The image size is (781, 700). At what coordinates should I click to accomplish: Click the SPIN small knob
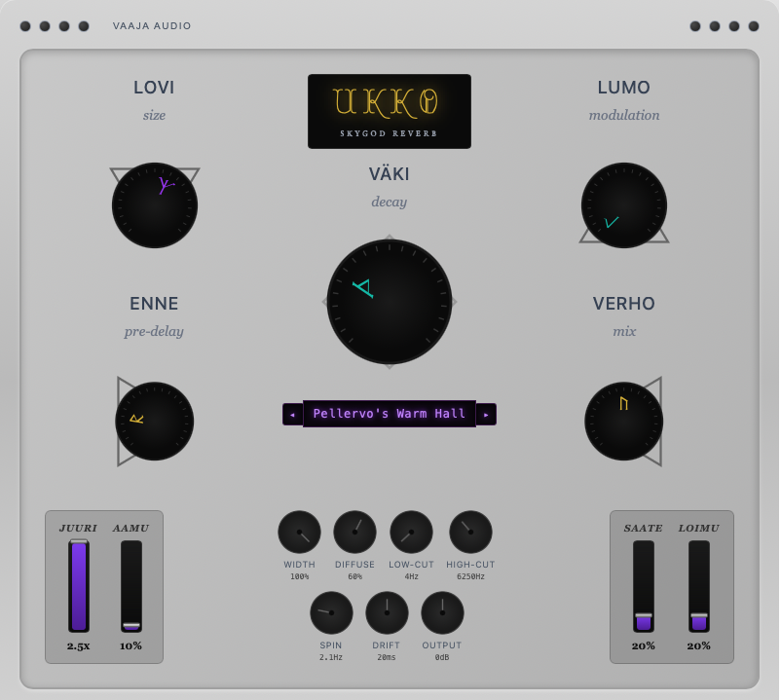click(x=331, y=613)
